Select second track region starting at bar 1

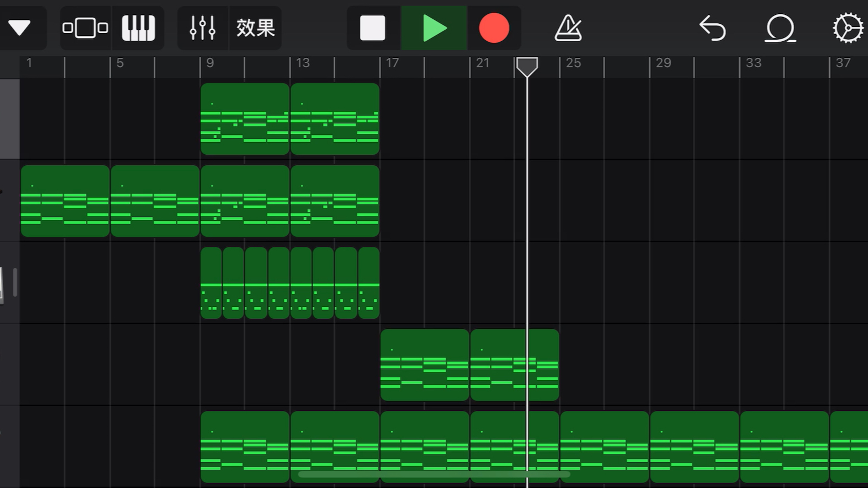tap(65, 201)
